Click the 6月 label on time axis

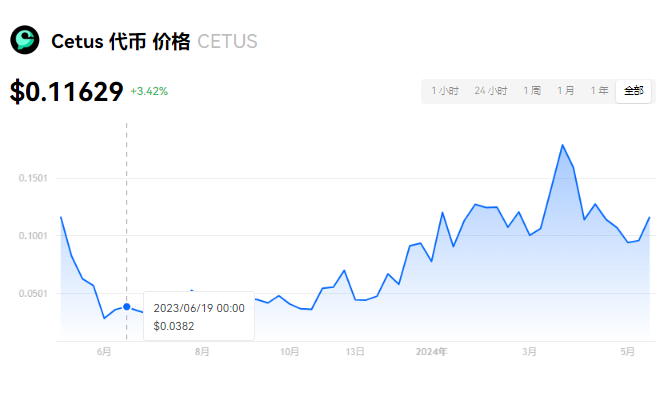(104, 352)
